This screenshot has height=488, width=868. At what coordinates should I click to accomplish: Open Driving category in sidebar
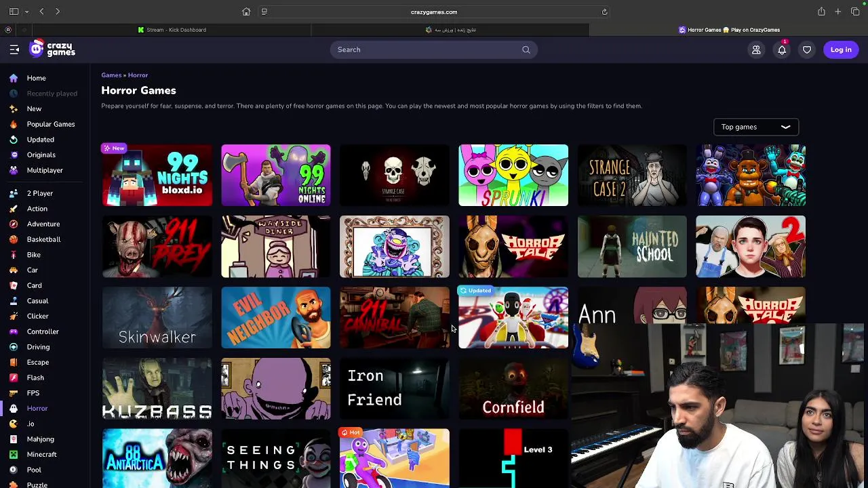(x=38, y=347)
